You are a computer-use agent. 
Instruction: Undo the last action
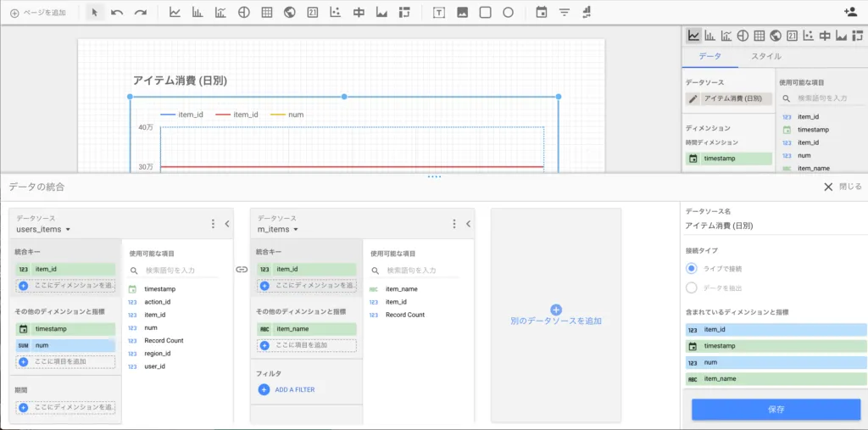click(117, 12)
